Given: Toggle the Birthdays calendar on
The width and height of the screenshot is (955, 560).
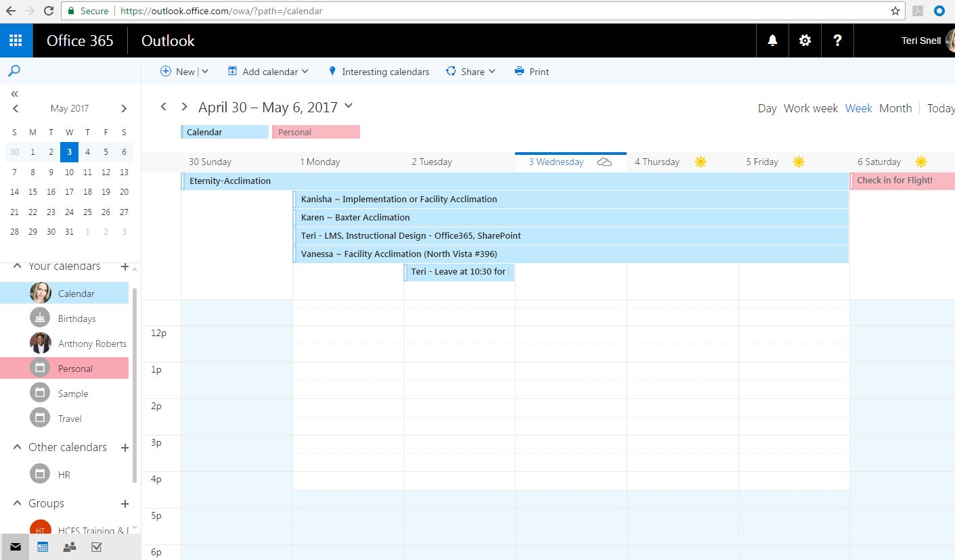Looking at the screenshot, I should (76, 319).
